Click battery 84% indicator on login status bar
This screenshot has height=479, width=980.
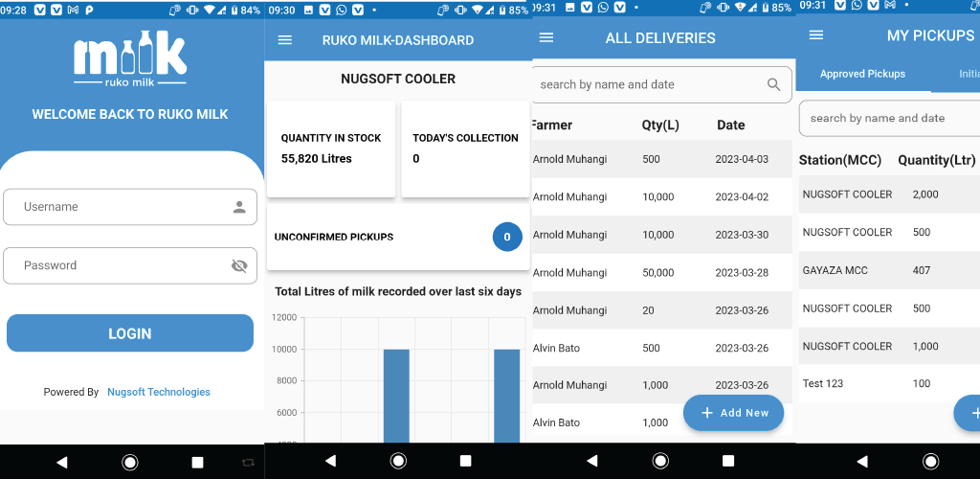[x=248, y=10]
